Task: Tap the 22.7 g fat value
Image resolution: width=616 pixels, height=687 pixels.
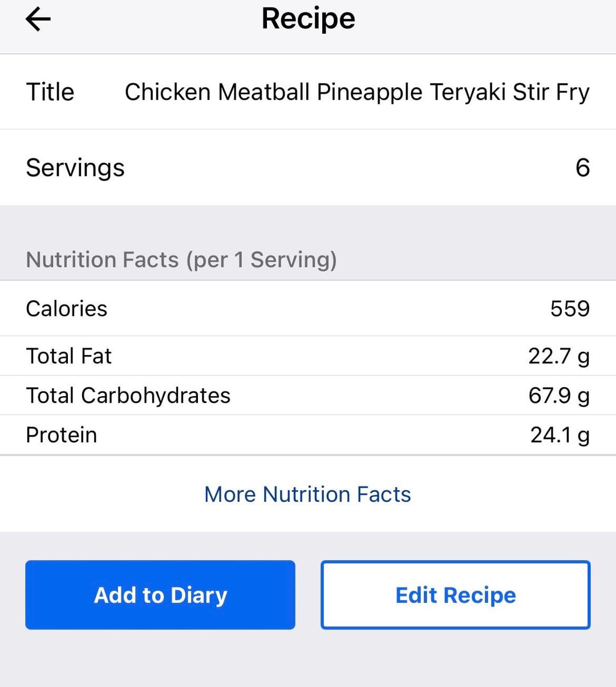Action: pos(558,356)
